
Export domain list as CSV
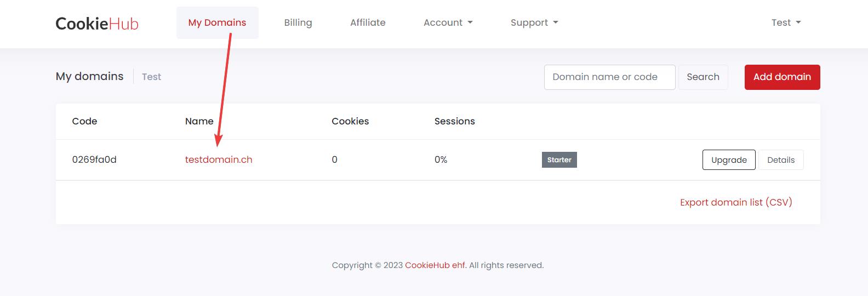[736, 202]
